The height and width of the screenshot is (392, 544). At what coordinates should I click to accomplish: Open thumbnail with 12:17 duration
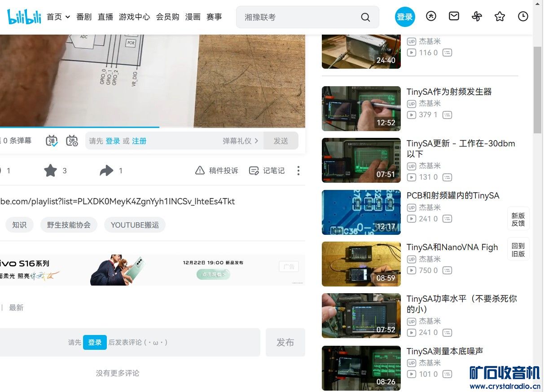point(361,212)
